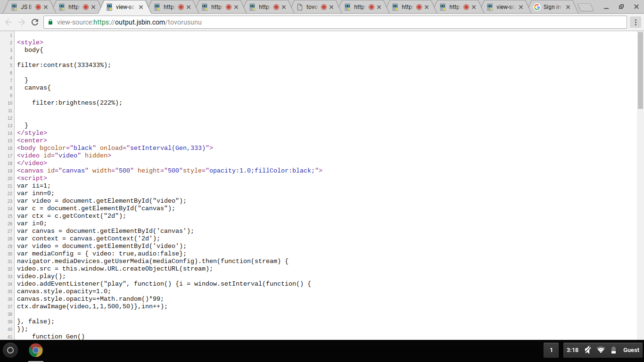This screenshot has width=644, height=362.
Task: Click the line starting "navigator.mediaDevices.getUserMedia"
Action: (x=153, y=261)
